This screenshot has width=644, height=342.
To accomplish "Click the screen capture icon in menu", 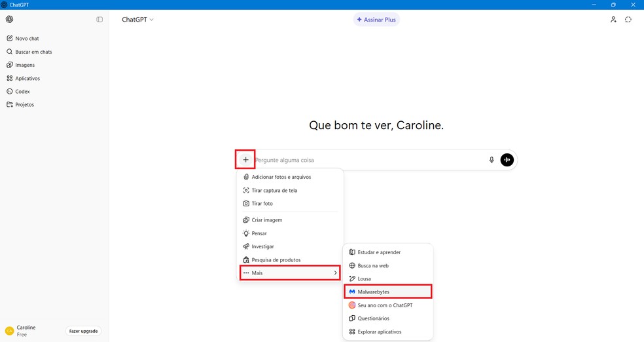I will pos(246,190).
